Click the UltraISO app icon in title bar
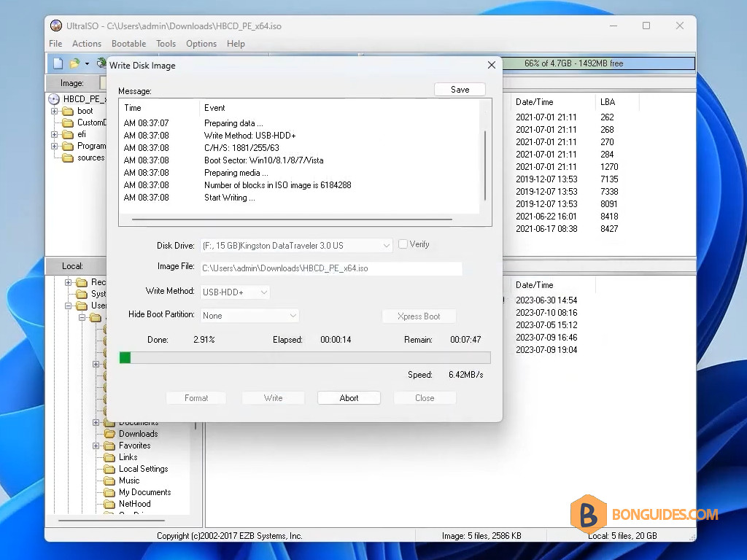 point(56,26)
